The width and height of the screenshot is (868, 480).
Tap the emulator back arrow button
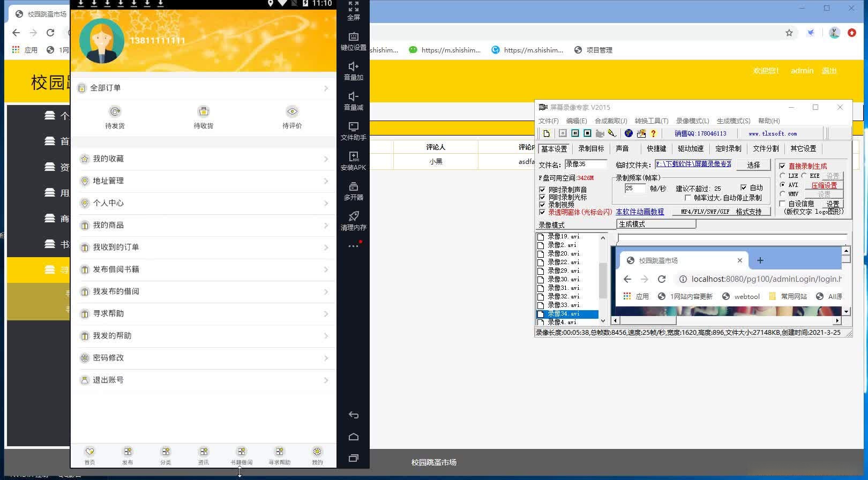354,415
